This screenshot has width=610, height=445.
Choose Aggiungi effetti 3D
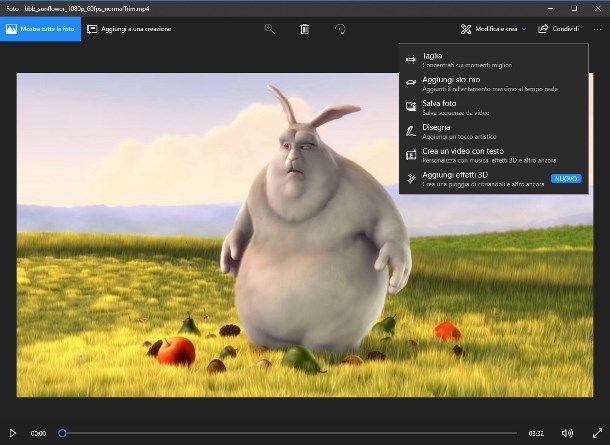[494, 179]
